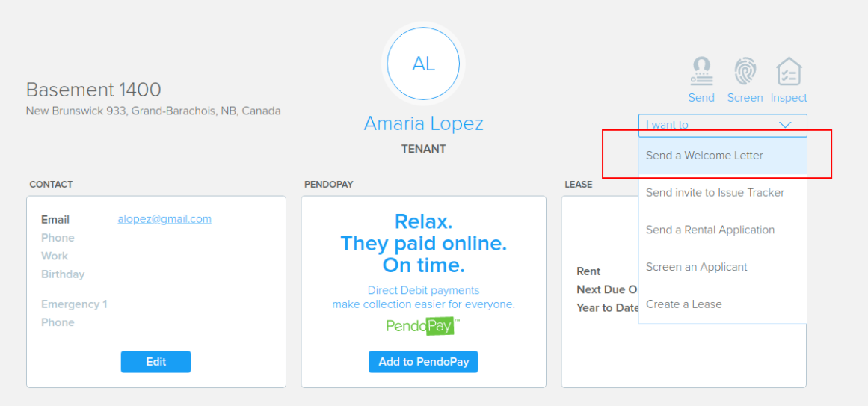
Task: Click the Send stamp icon
Action: click(701, 71)
